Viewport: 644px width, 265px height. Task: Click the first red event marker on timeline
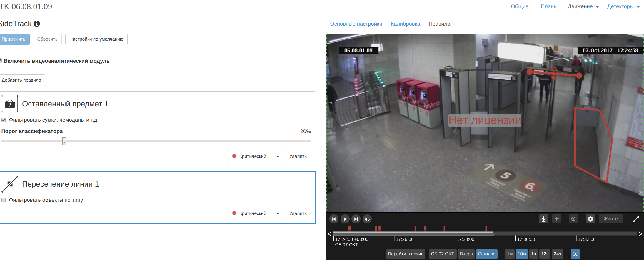(349, 228)
